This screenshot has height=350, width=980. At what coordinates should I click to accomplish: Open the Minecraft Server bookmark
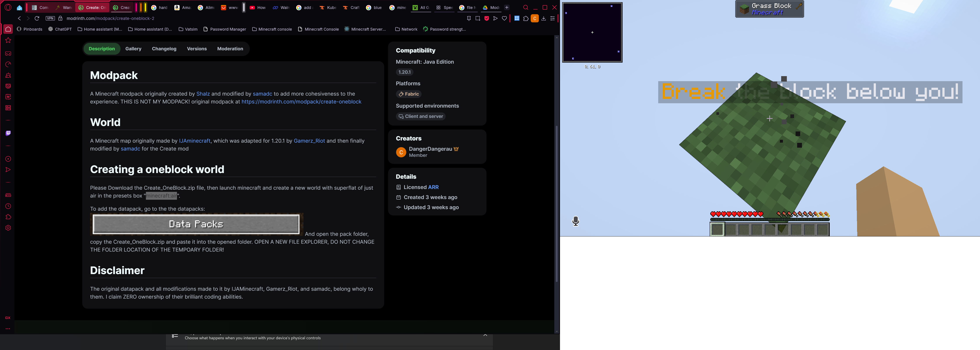tap(365, 29)
